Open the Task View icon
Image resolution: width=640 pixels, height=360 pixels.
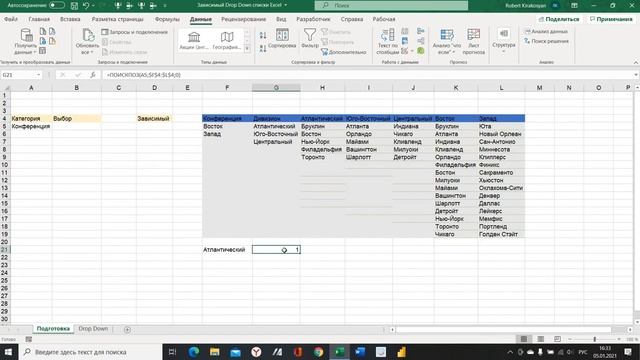[172, 351]
